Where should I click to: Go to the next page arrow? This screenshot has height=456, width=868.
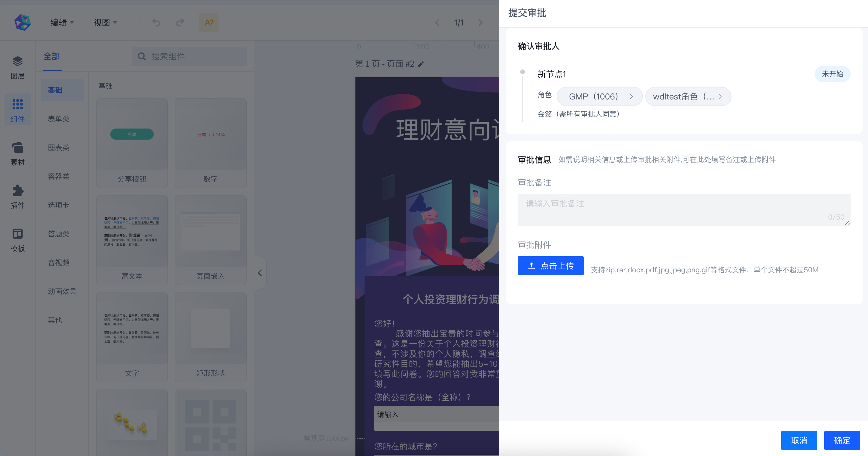pos(480,22)
